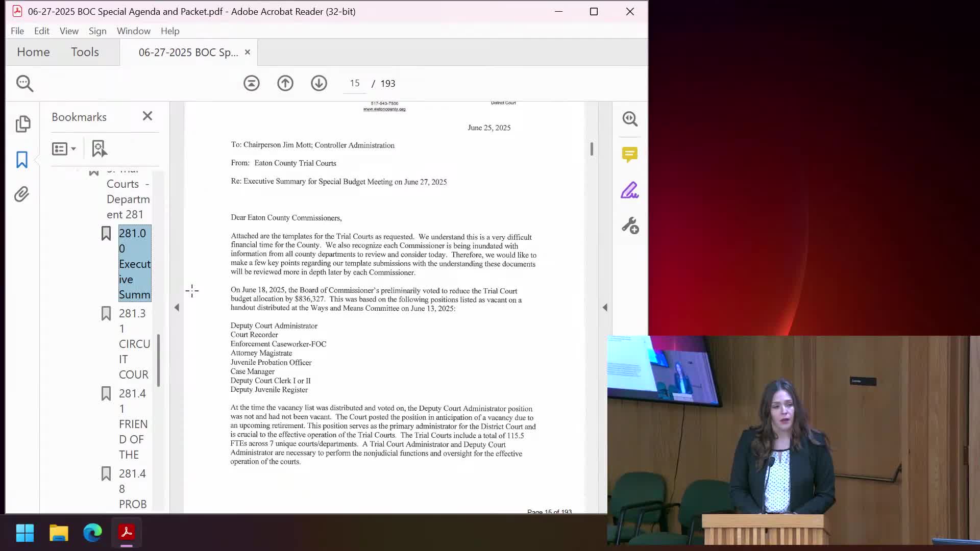
Task: Open the Edit menu
Action: tap(42, 31)
